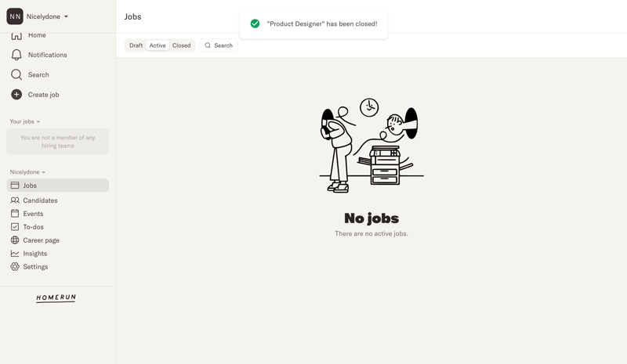Collapse the Nicelydone sidebar section
Viewport: 627px width, 364px height.
[27, 172]
